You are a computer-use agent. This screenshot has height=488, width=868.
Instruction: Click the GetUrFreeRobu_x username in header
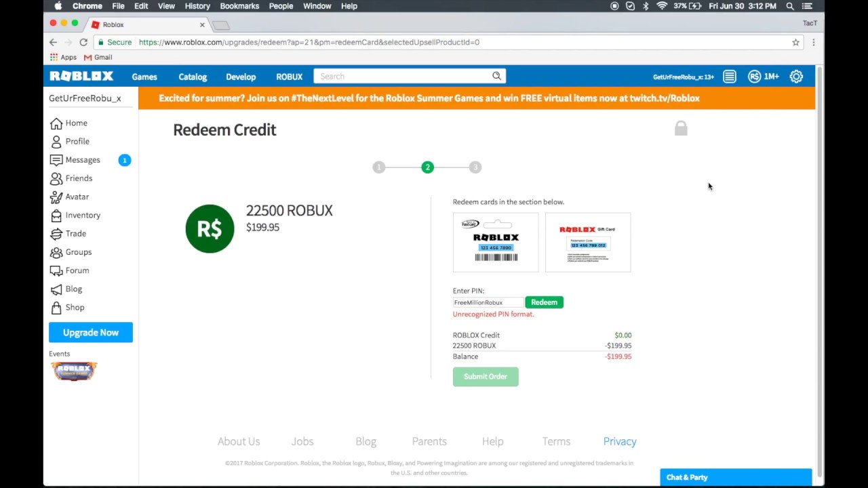tap(683, 77)
